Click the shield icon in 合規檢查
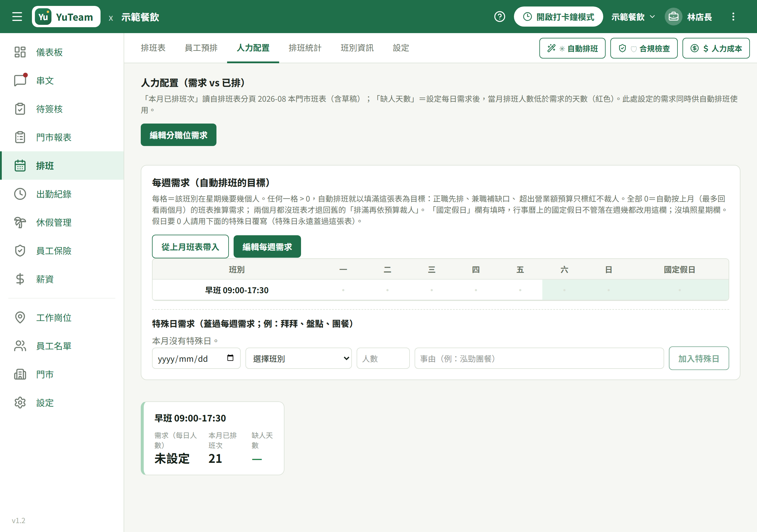757x532 pixels. pyautogui.click(x=622, y=48)
